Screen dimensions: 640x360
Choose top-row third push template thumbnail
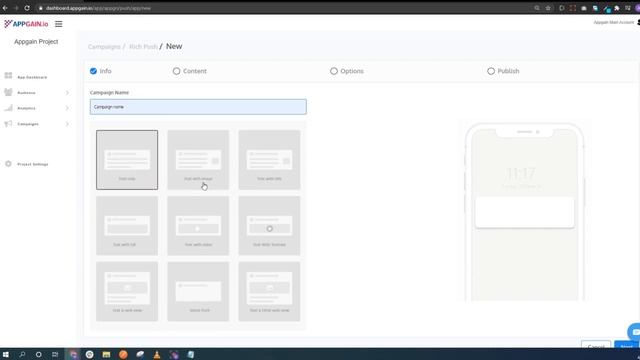click(269, 160)
